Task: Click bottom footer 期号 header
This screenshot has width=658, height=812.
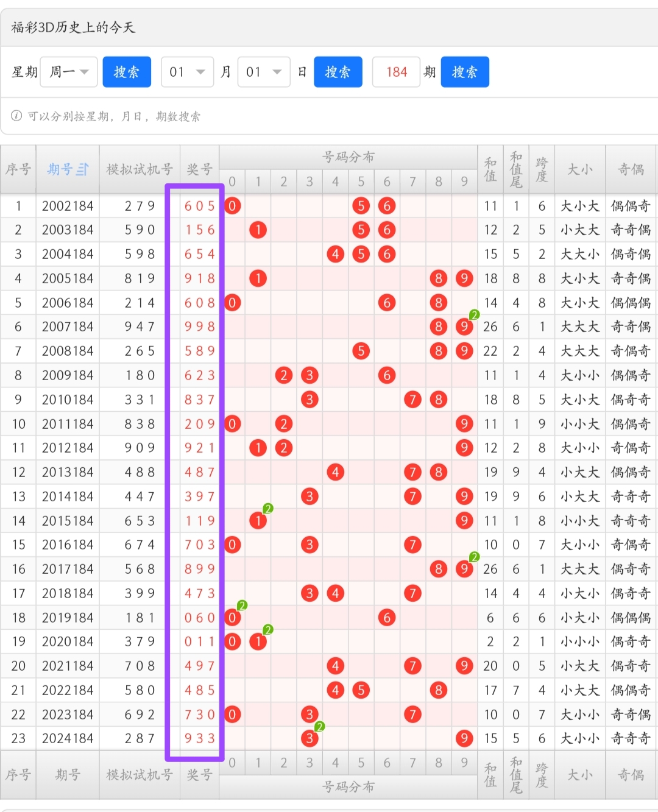Action: click(x=68, y=775)
